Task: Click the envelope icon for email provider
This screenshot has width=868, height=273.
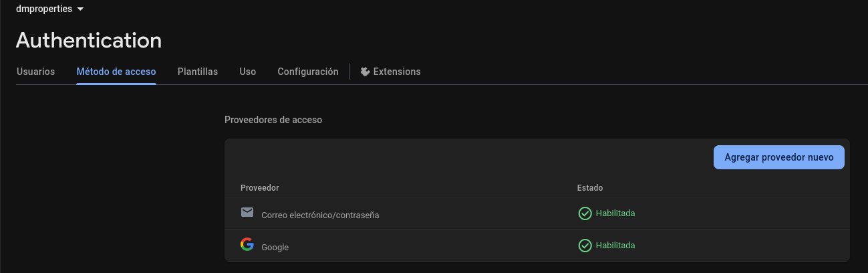Action: [247, 213]
